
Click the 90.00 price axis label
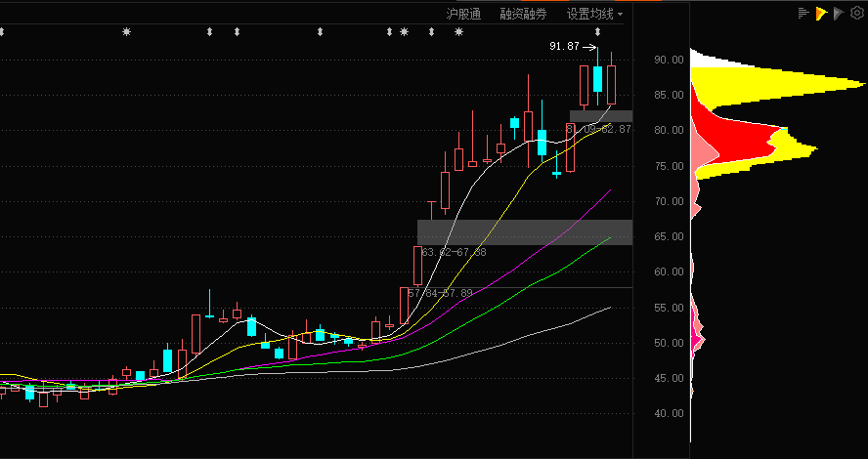click(669, 60)
